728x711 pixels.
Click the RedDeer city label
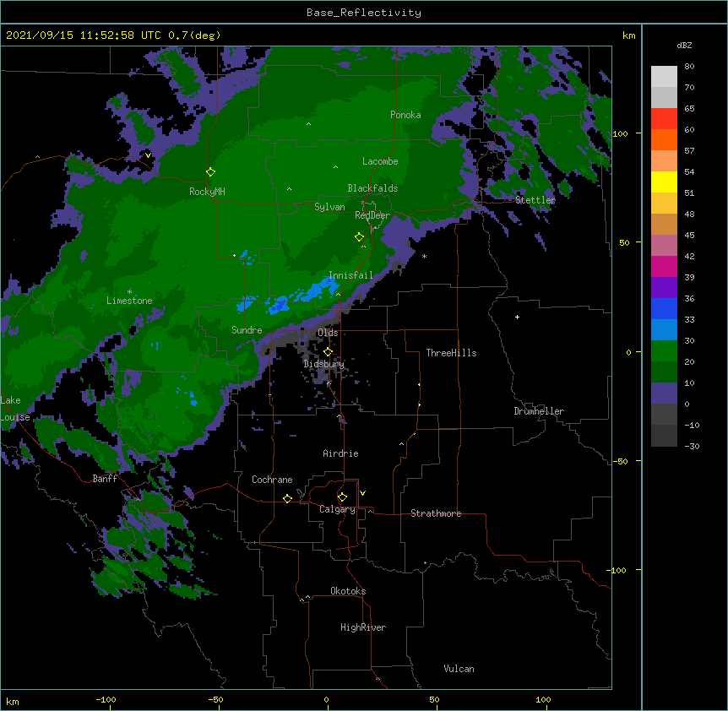click(372, 215)
